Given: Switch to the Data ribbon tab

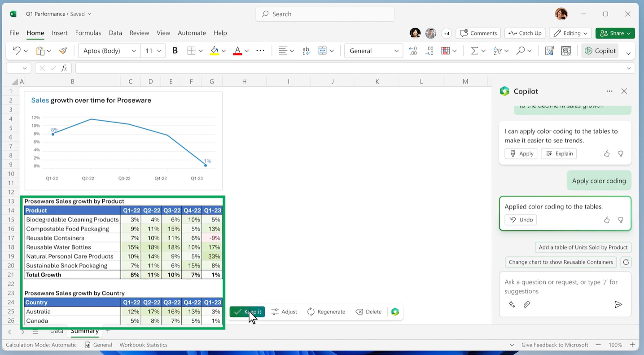Looking at the screenshot, I should [115, 33].
